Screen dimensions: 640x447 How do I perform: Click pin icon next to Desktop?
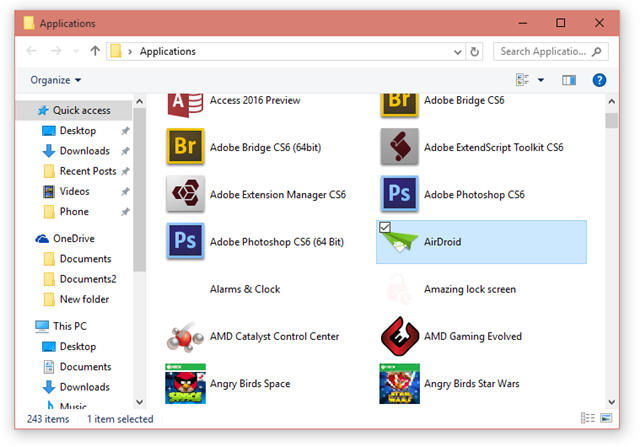[125, 131]
